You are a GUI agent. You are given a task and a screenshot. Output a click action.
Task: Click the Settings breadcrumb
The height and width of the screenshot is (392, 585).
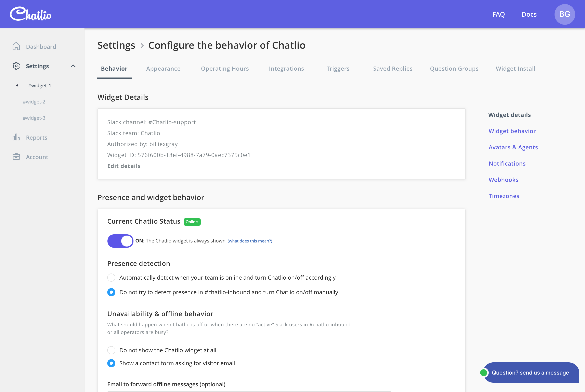(116, 45)
